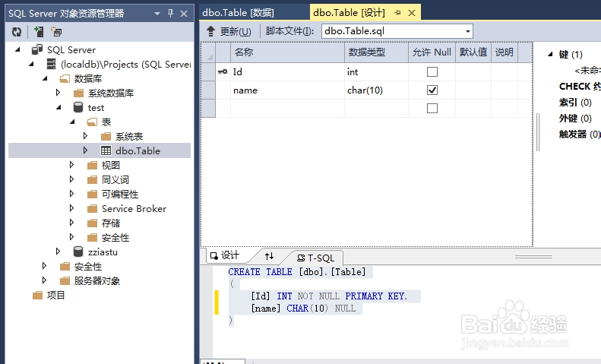601x364 pixels.
Task: Click the group by folder toolbar icon
Action: pyautogui.click(x=57, y=32)
